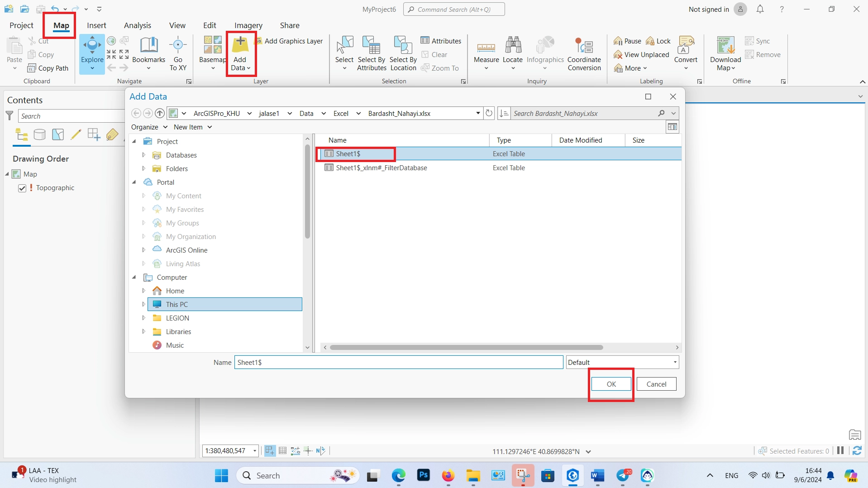The height and width of the screenshot is (488, 868).
Task: Toggle the Topographic layer checkbox
Action: coord(22,188)
